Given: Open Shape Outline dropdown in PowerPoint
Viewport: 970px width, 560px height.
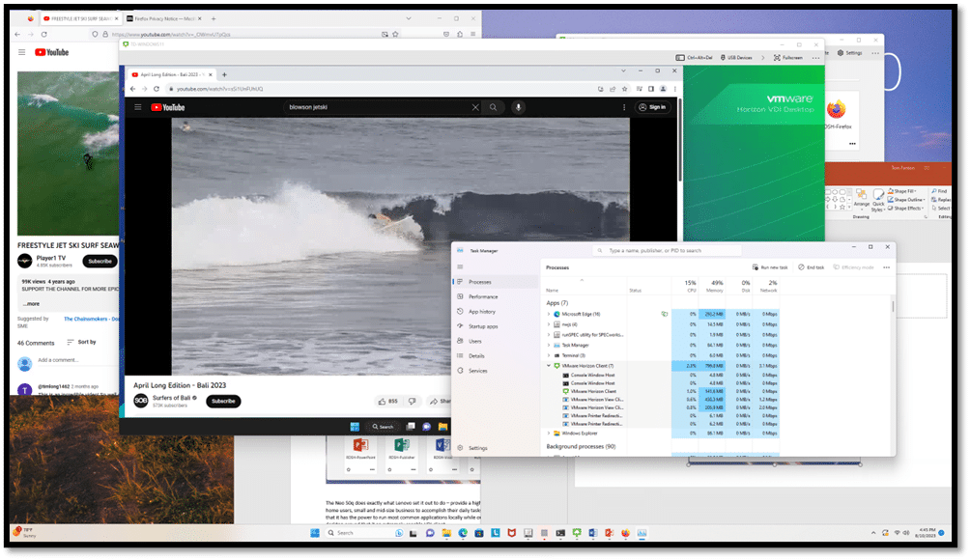Looking at the screenshot, I should [906, 200].
